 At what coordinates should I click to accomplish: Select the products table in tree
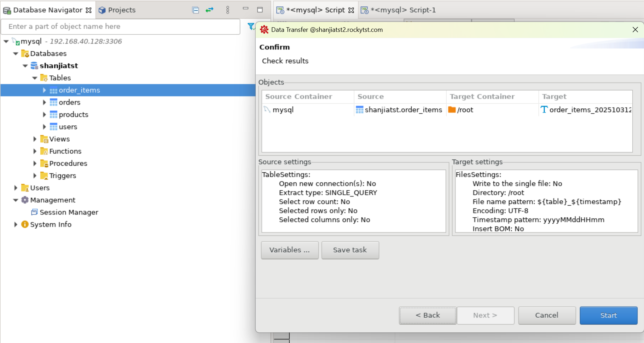pyautogui.click(x=73, y=115)
